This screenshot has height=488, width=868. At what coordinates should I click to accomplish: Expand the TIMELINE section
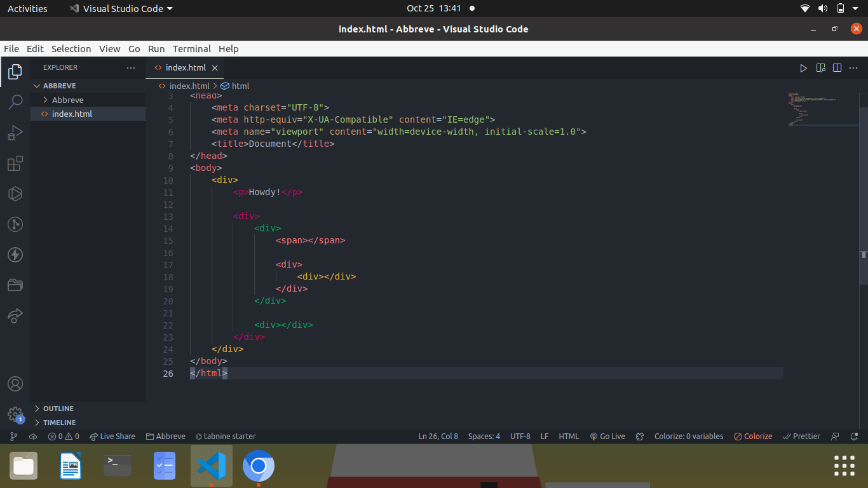tap(59, 423)
